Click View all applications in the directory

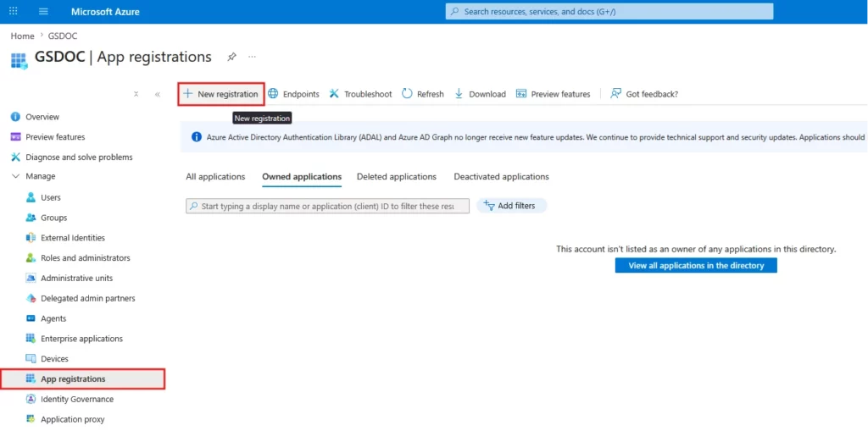(x=696, y=266)
